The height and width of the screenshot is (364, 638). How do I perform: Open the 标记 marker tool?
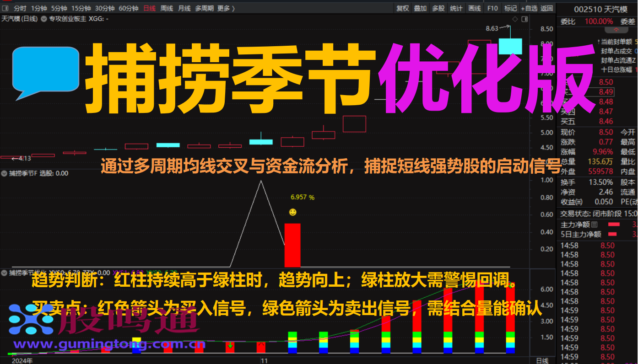tap(511, 8)
